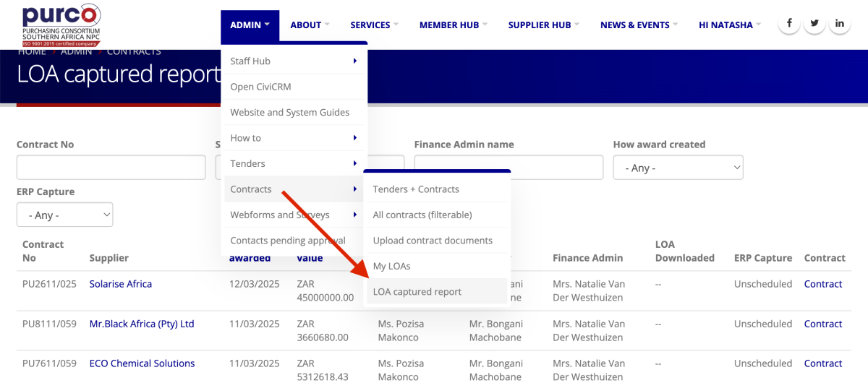Image resolution: width=868 pixels, height=388 pixels.
Task: Open Upload contract documents entry
Action: click(432, 241)
